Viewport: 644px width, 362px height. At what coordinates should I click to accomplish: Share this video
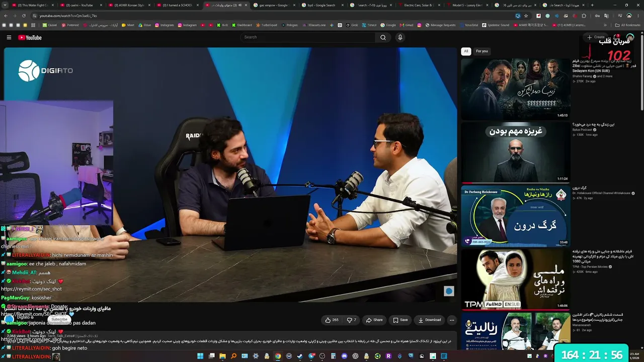[x=374, y=320]
